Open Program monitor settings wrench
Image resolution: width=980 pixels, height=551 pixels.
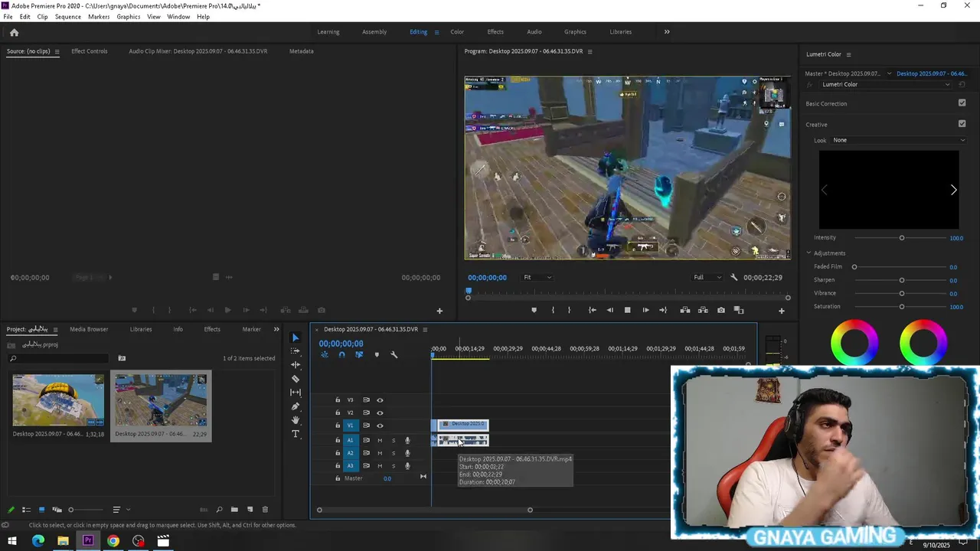733,277
